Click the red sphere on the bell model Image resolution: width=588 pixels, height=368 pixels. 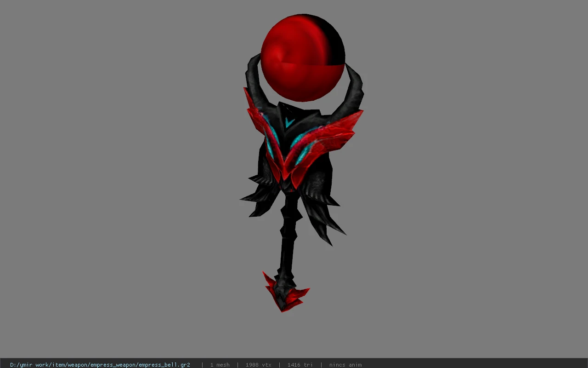pyautogui.click(x=303, y=58)
